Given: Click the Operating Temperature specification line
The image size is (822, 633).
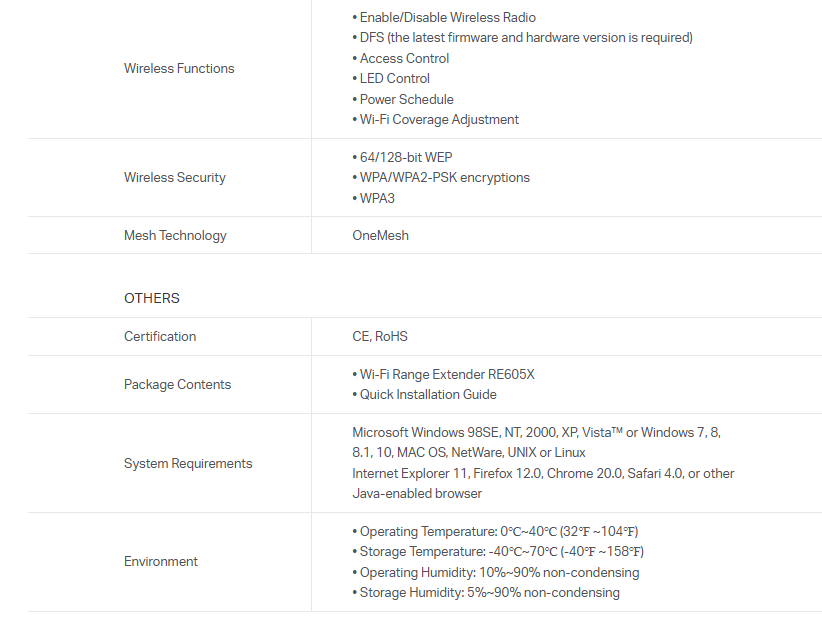Looking at the screenshot, I should pos(498,532).
